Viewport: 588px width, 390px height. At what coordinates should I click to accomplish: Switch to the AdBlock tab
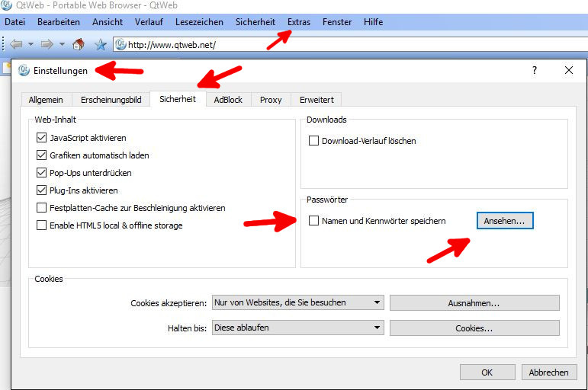pos(228,99)
